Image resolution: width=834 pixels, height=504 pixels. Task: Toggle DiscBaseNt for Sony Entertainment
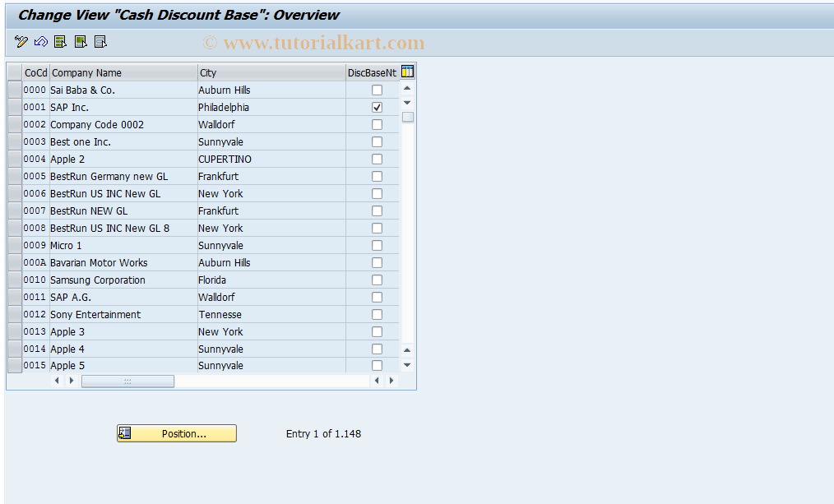pos(377,315)
